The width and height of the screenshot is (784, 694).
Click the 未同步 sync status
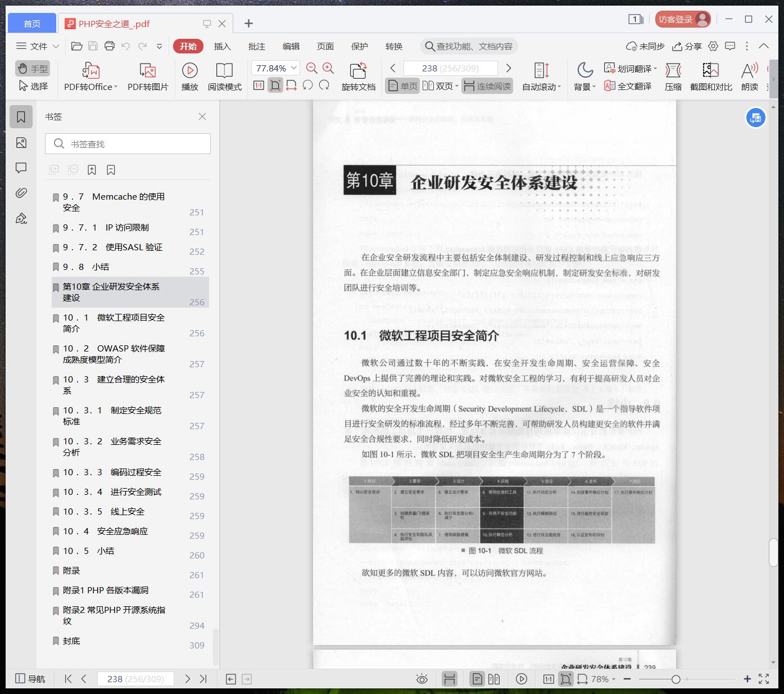(645, 46)
